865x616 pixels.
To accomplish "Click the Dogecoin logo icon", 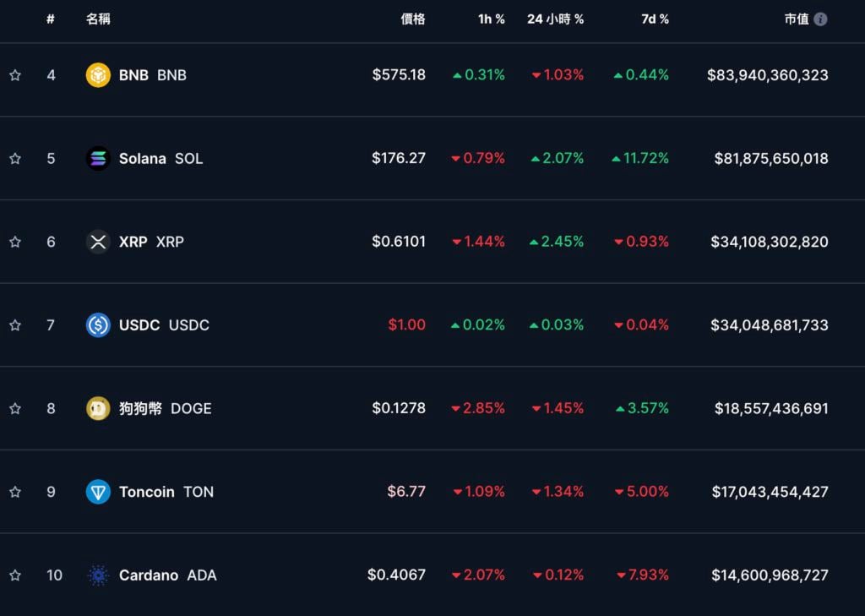I will pyautogui.click(x=98, y=408).
